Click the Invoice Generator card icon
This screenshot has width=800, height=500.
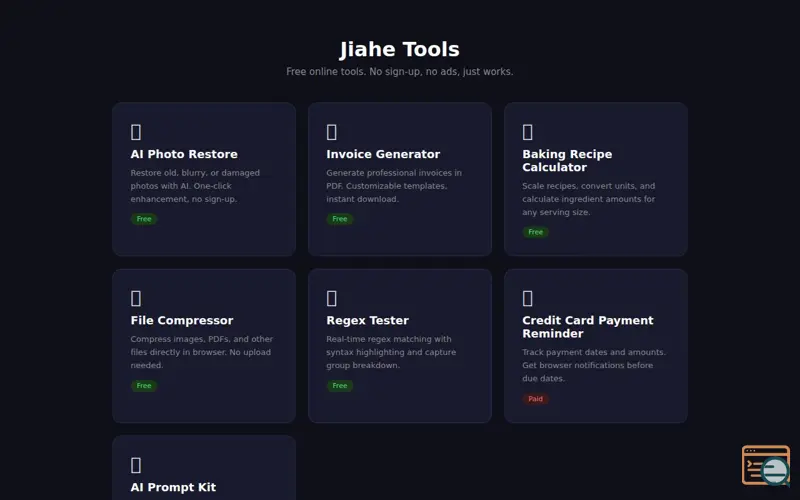332,132
